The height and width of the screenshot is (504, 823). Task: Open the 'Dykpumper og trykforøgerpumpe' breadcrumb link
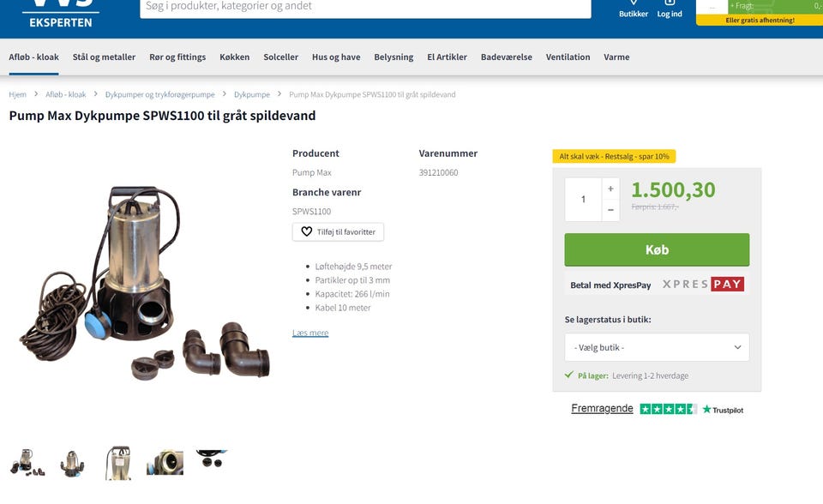coord(160,94)
